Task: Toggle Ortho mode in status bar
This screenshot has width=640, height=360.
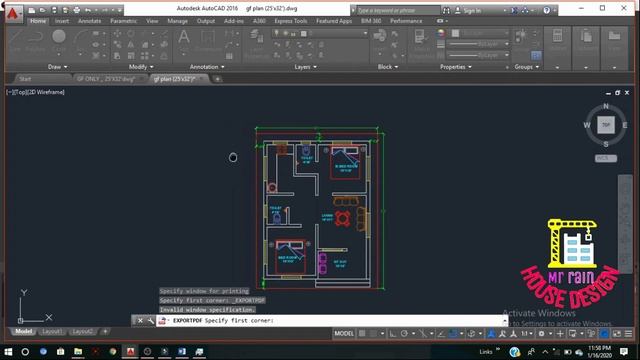Action: point(393,334)
